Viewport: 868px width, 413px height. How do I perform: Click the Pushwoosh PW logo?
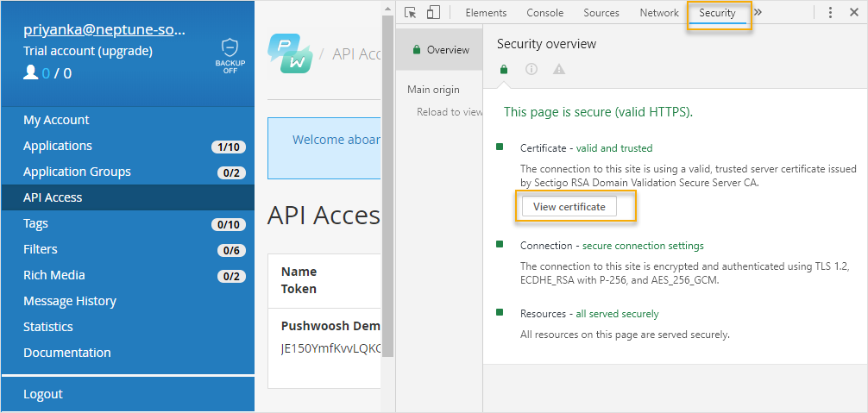291,53
